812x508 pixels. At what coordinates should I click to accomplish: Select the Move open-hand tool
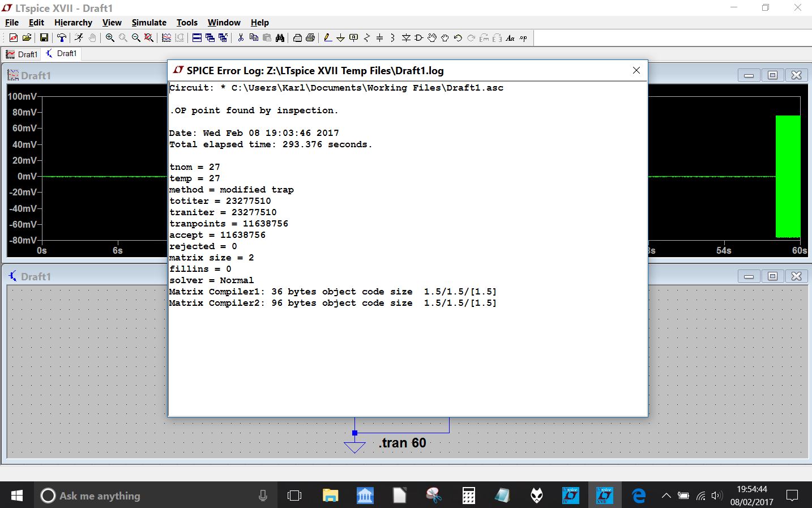(x=432, y=38)
